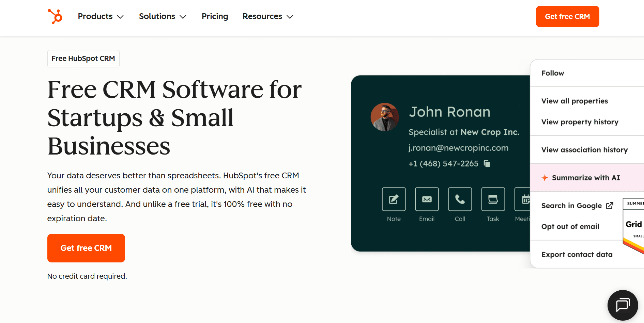Click the j.ronan@newcropinc.com email address
Screen dimensions: 644x323
pos(458,148)
